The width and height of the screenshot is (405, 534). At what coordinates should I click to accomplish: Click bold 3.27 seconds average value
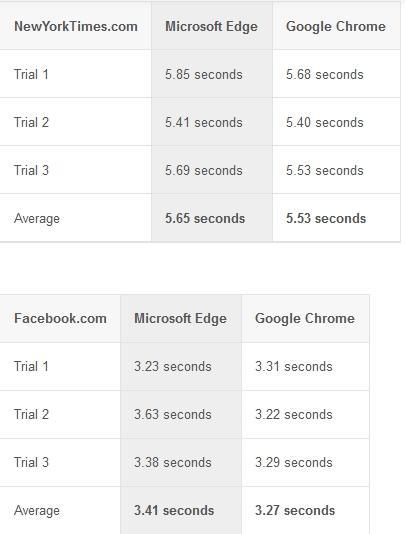tap(295, 511)
